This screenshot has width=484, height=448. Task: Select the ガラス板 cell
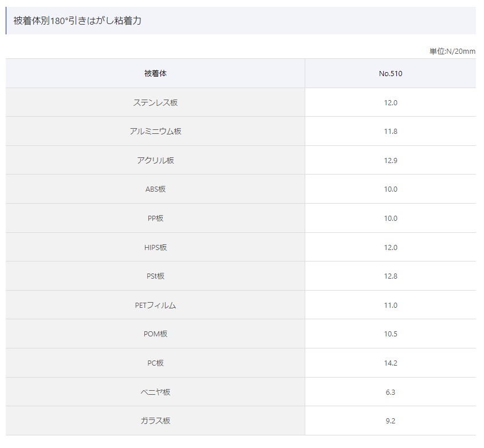[155, 421]
